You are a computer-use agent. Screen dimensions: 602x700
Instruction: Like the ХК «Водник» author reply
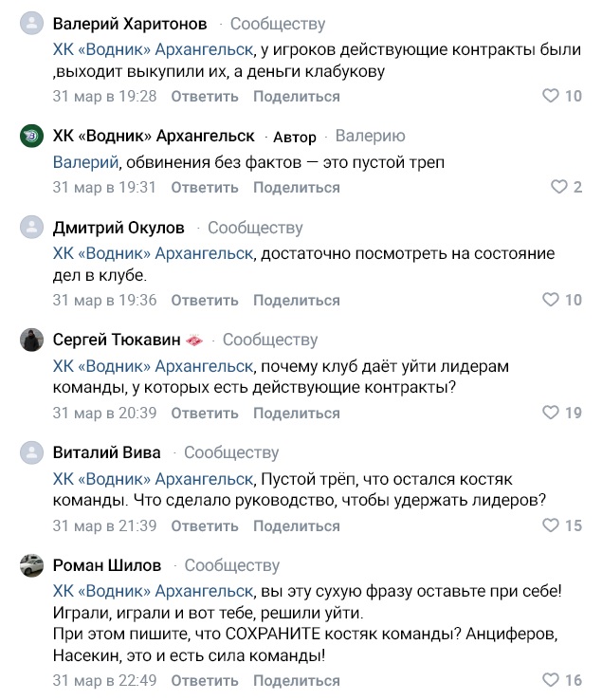[x=558, y=187]
